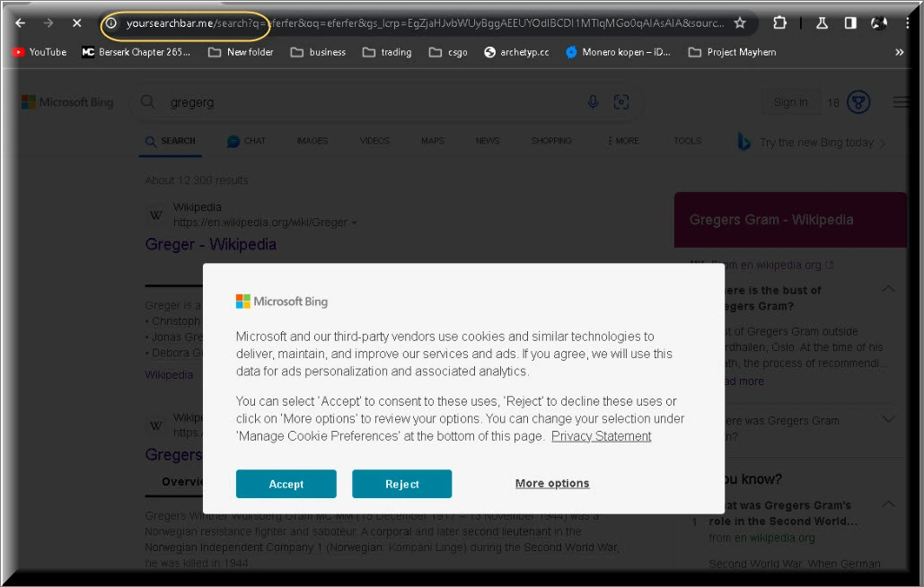Open More options in cookie dialog

click(552, 484)
